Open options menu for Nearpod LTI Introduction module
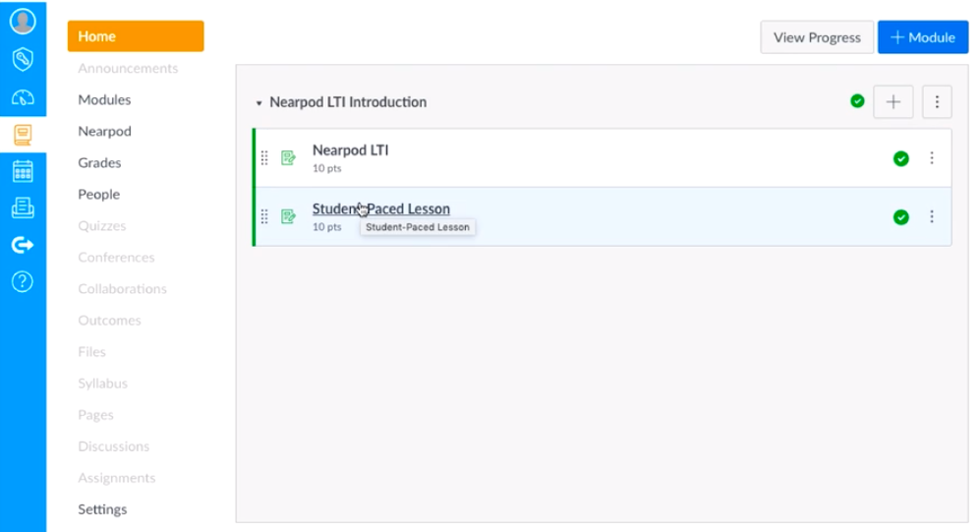The height and width of the screenshot is (532, 980). coord(937,101)
